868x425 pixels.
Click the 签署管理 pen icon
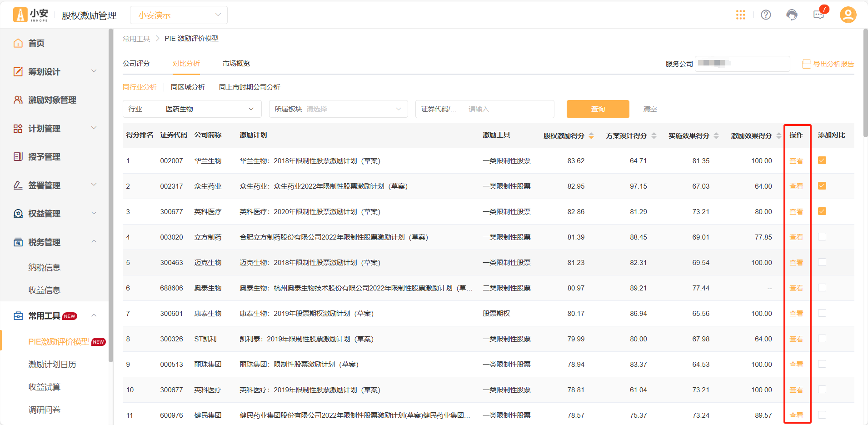pyautogui.click(x=18, y=185)
